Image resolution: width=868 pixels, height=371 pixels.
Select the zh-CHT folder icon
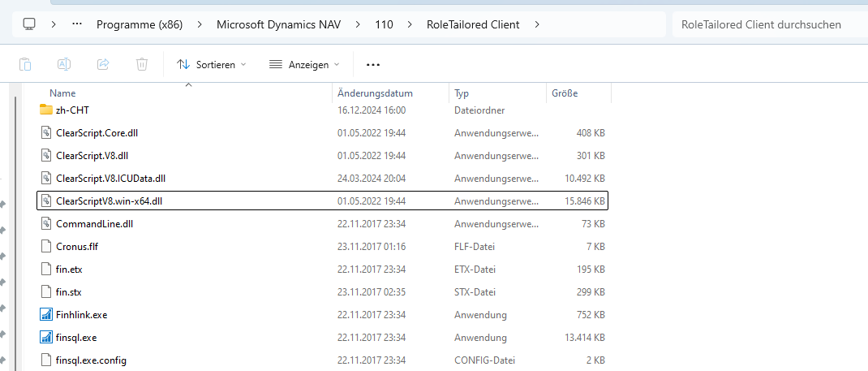coord(46,110)
